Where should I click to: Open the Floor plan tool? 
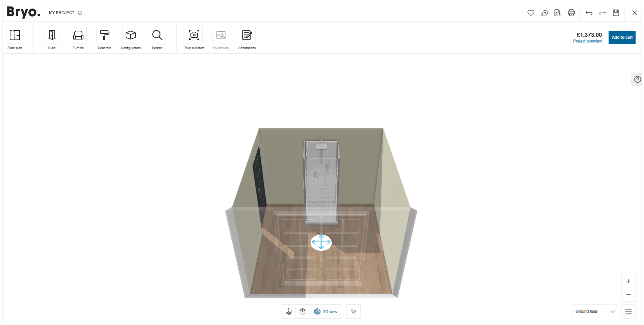pyautogui.click(x=15, y=35)
